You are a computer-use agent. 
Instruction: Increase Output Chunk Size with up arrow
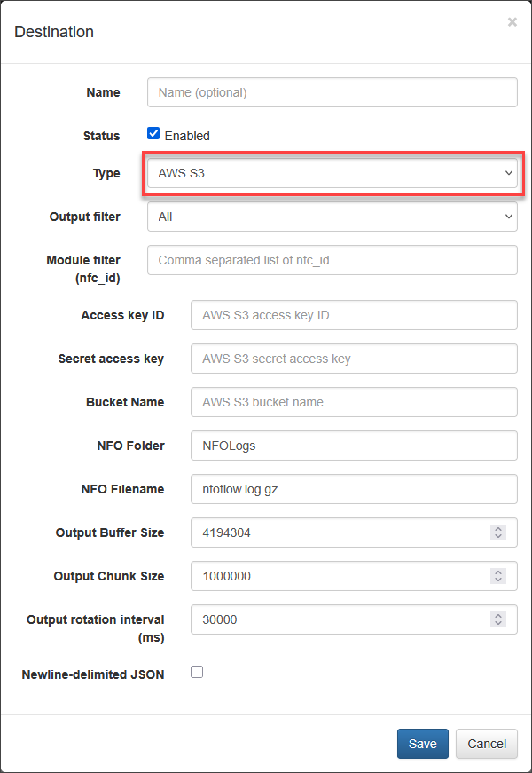498,572
